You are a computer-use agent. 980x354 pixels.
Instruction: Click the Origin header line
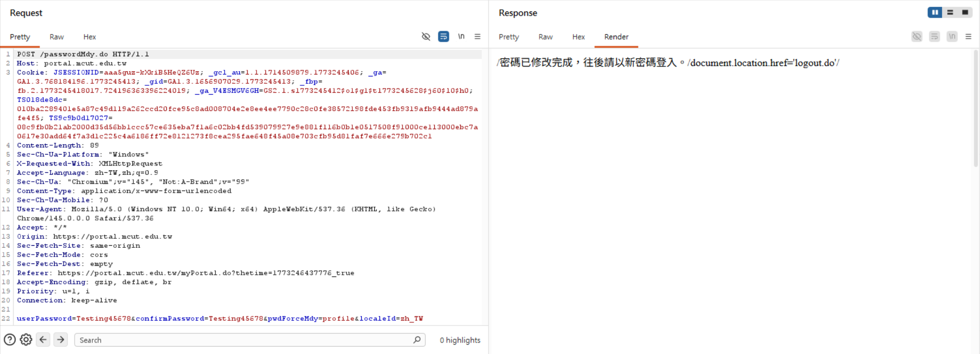pyautogui.click(x=94, y=236)
